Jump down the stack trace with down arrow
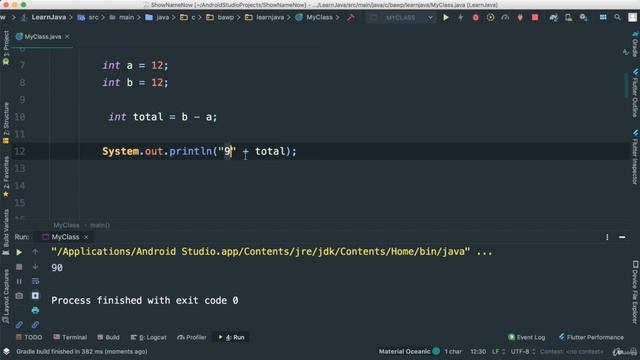The width and height of the screenshot is (640, 360). (x=35, y=267)
